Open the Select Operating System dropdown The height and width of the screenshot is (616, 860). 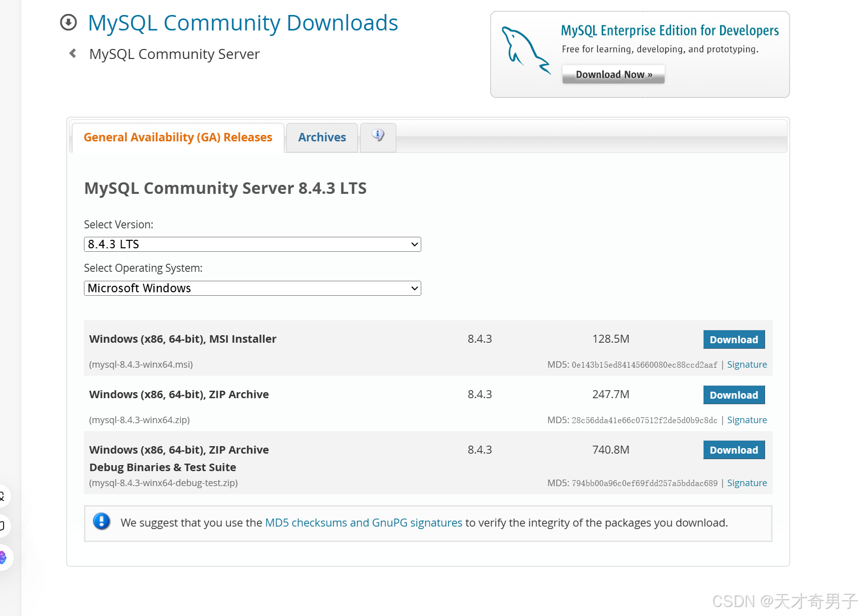[x=252, y=288]
